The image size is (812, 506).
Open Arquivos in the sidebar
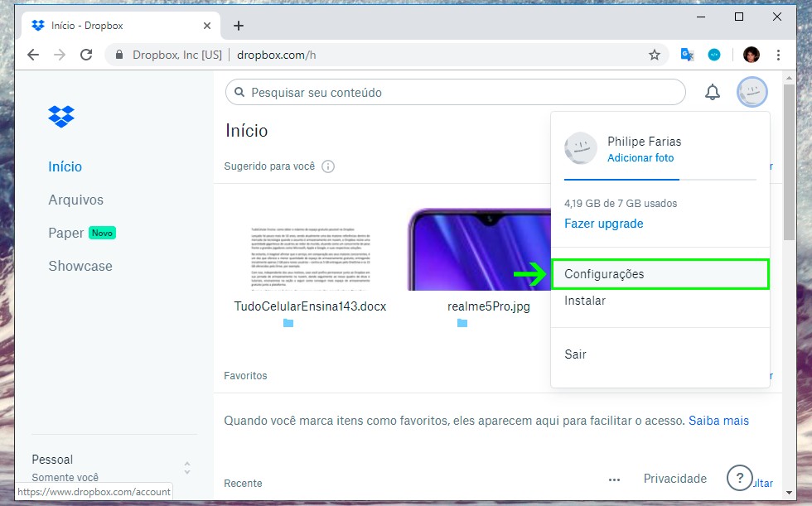[76, 200]
